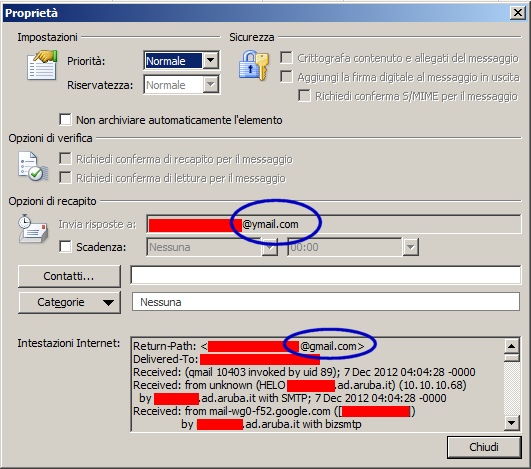Click the verification options checklist icon

[33, 166]
